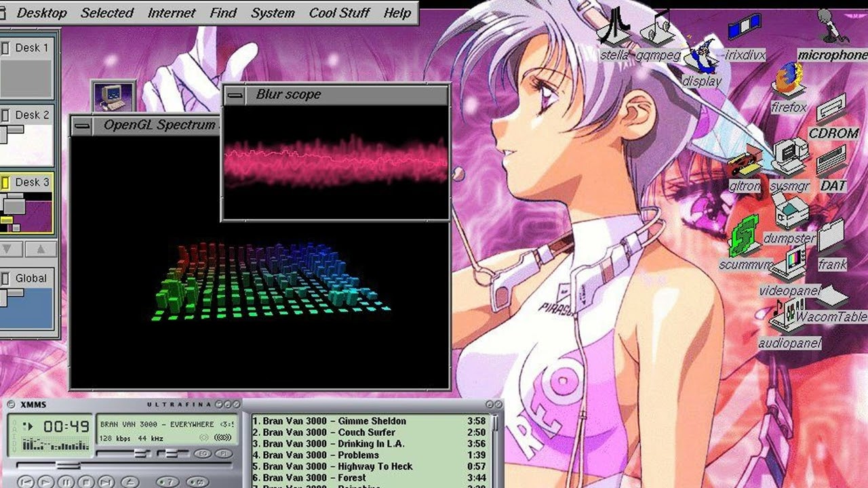The height and width of the screenshot is (488, 868).
Task: Click the XMMS spectrum analyzer visualization
Action: (56, 444)
